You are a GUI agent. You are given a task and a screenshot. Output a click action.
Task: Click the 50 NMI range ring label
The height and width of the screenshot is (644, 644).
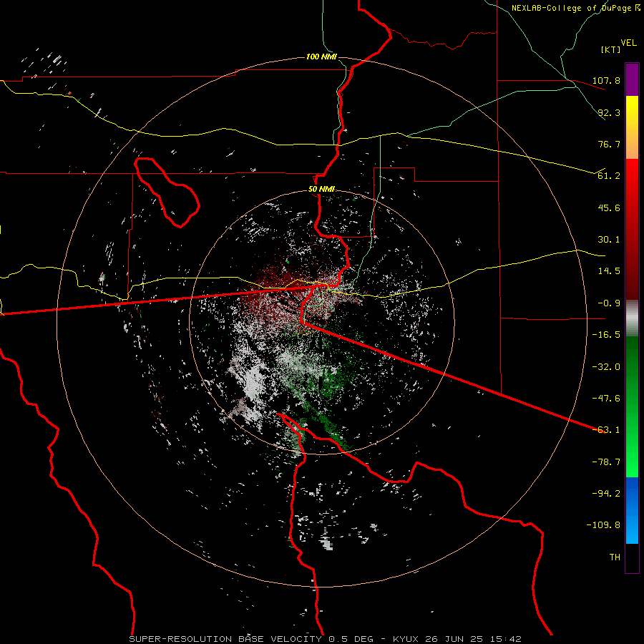click(321, 190)
